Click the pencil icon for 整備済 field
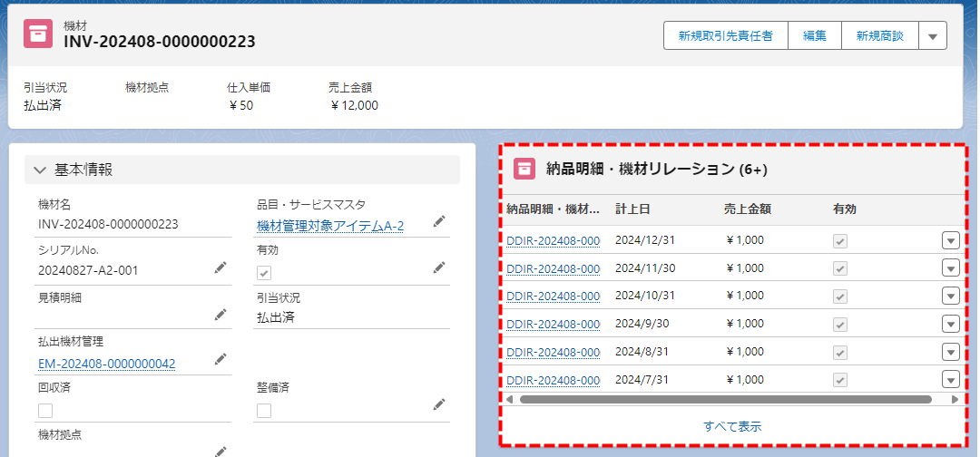The width and height of the screenshot is (980, 457). click(x=439, y=404)
